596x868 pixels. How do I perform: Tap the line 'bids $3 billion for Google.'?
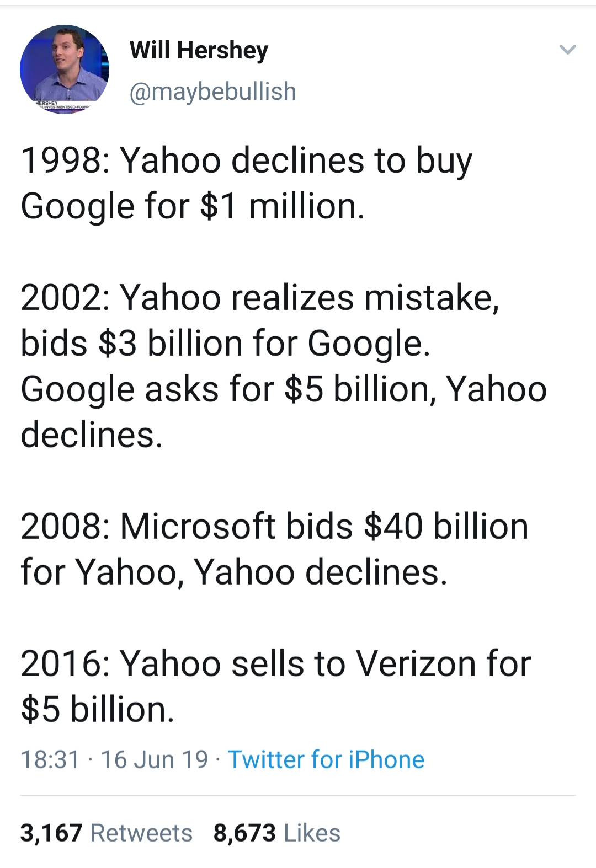[225, 344]
